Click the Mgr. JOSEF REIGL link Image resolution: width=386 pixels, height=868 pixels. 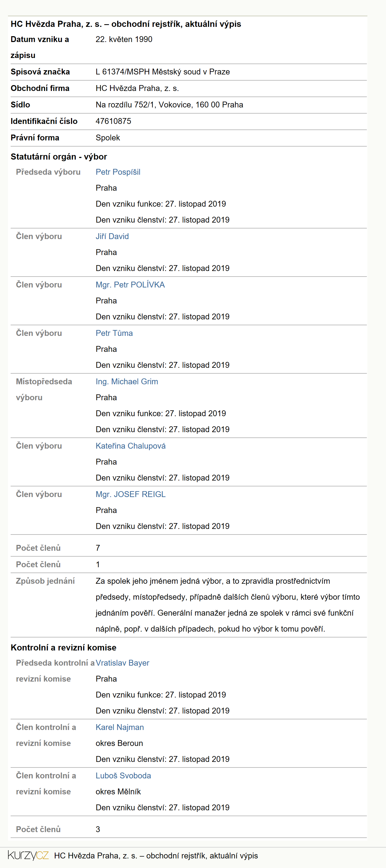(x=131, y=494)
